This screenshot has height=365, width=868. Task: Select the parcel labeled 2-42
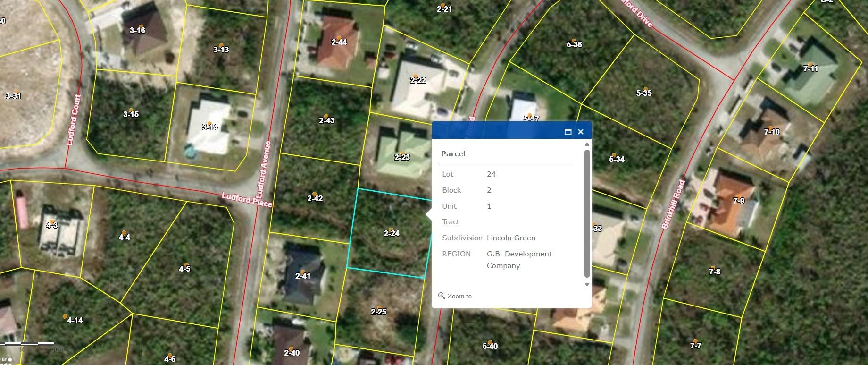pyautogui.click(x=315, y=198)
